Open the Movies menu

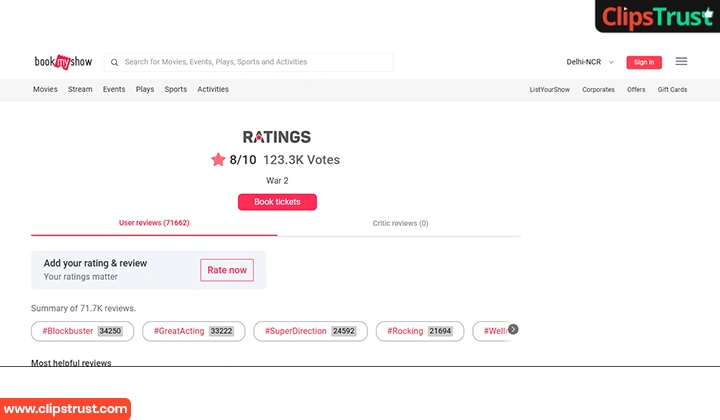[x=45, y=89]
